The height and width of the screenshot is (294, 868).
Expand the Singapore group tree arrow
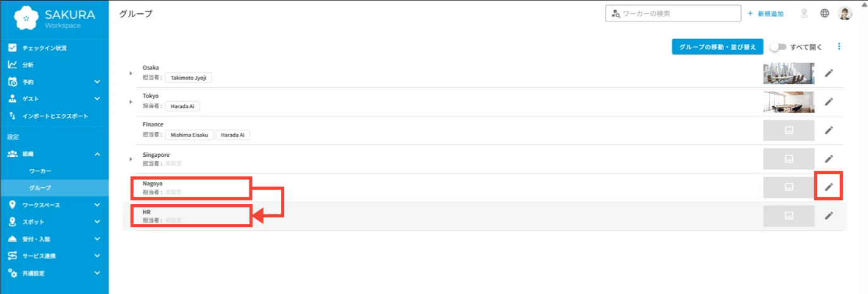click(x=131, y=159)
